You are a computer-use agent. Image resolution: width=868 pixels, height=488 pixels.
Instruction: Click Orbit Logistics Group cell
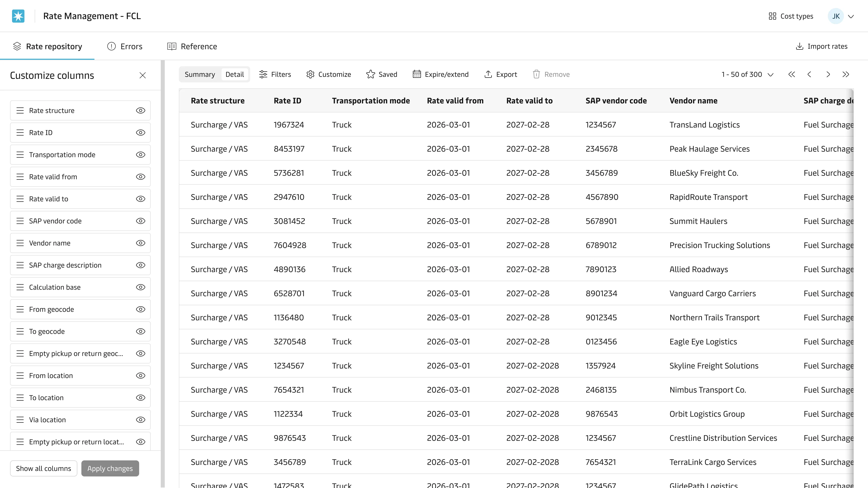[707, 414]
